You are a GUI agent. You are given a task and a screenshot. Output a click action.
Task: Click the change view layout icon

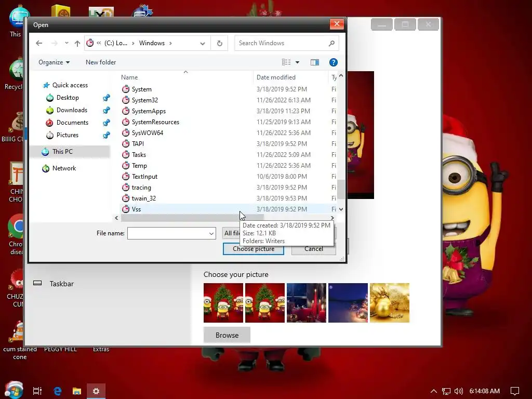286,62
